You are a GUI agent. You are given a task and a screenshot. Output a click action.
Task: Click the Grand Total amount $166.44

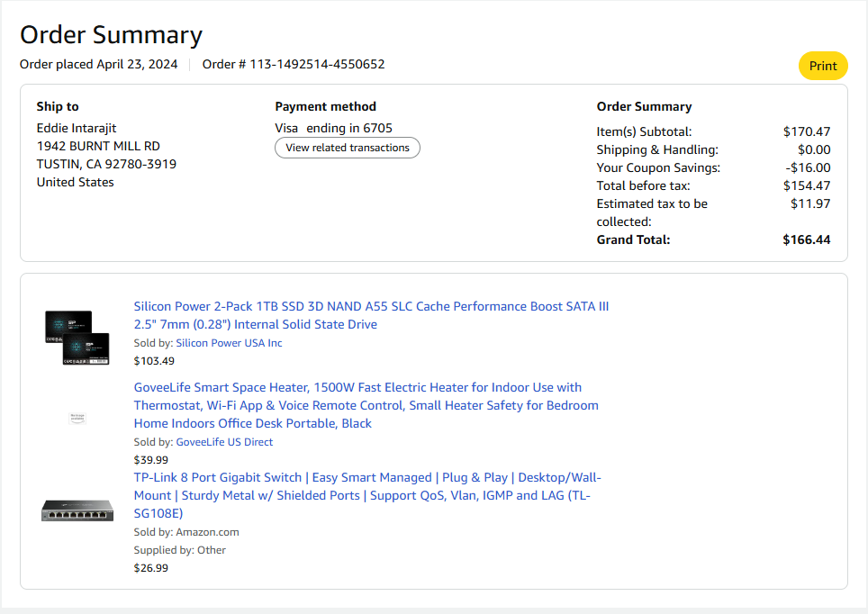tap(807, 239)
